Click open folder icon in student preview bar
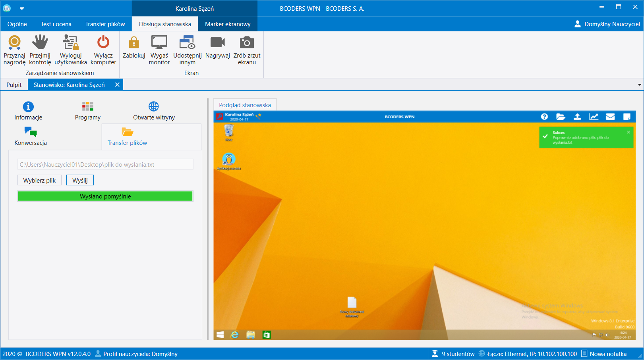 tap(561, 117)
